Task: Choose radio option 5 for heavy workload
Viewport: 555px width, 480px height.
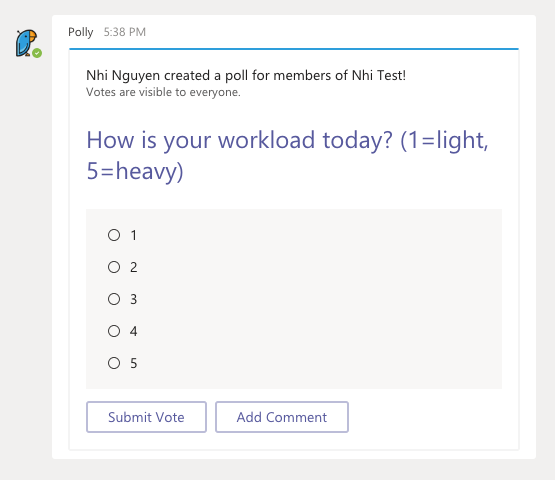Action: pyautogui.click(x=114, y=363)
